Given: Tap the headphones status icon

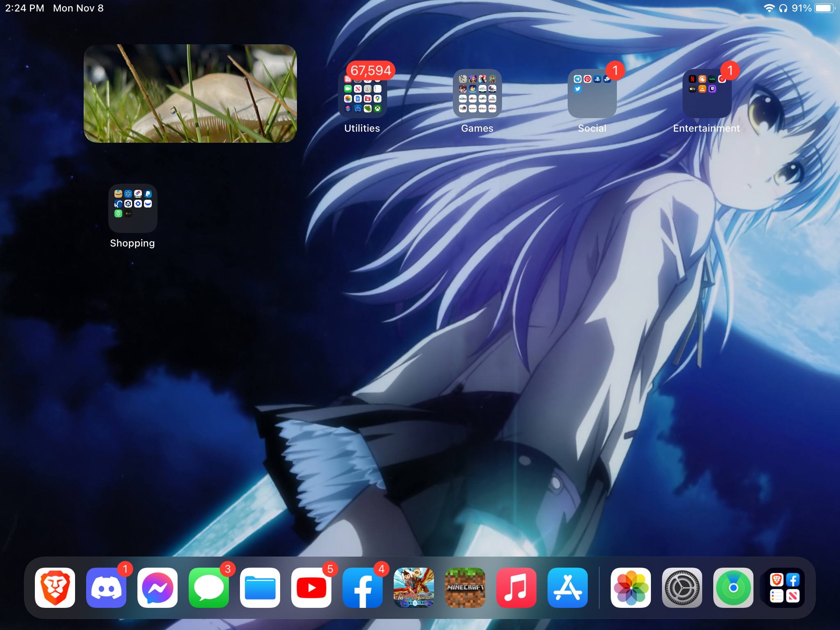Looking at the screenshot, I should point(783,8).
